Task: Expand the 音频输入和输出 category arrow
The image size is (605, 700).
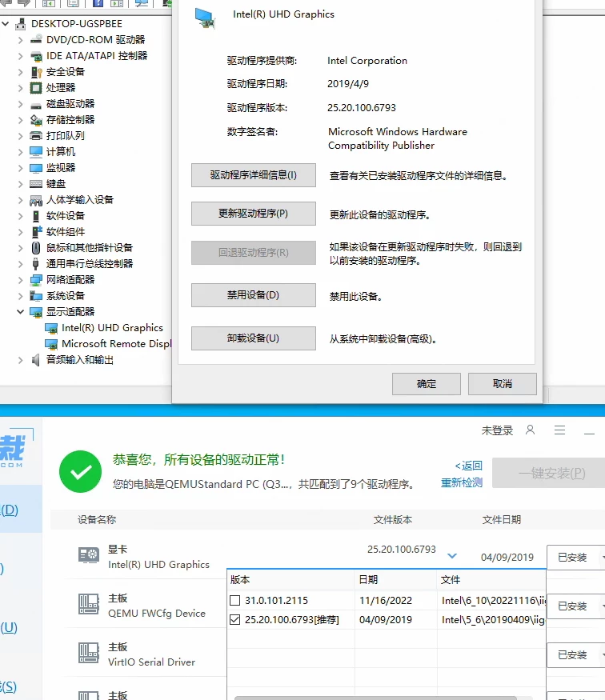Action: (x=20, y=360)
